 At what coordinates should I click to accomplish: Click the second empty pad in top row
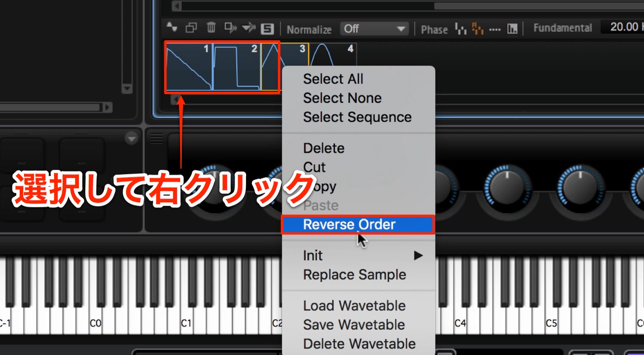click(x=81, y=155)
